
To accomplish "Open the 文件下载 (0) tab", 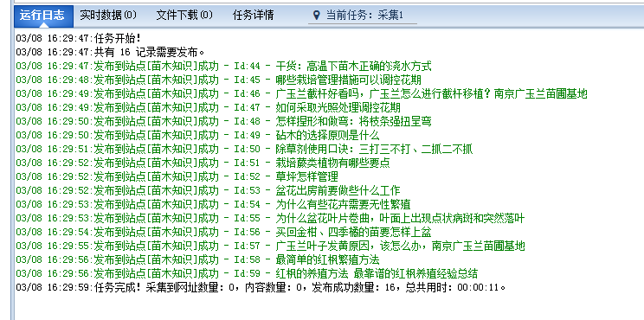I will [184, 16].
